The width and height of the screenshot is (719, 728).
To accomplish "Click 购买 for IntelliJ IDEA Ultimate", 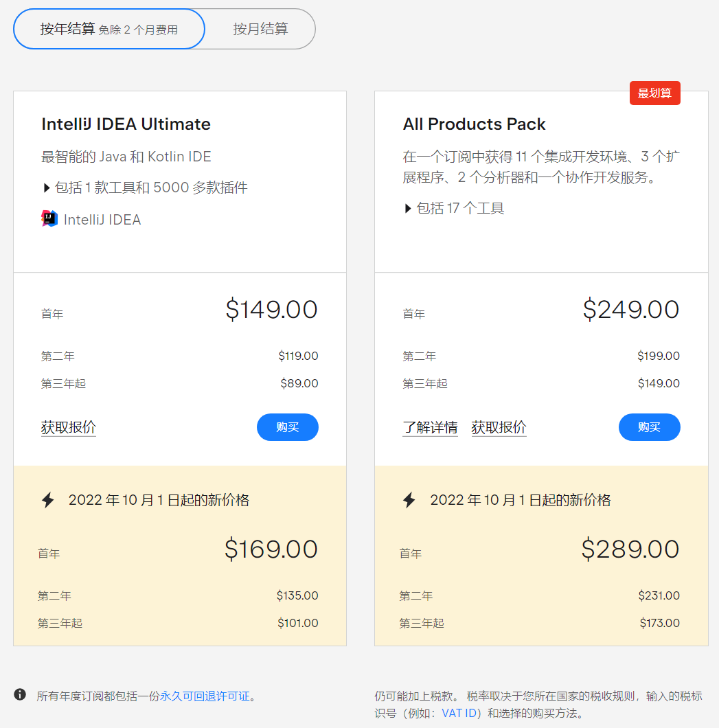I will pyautogui.click(x=287, y=427).
